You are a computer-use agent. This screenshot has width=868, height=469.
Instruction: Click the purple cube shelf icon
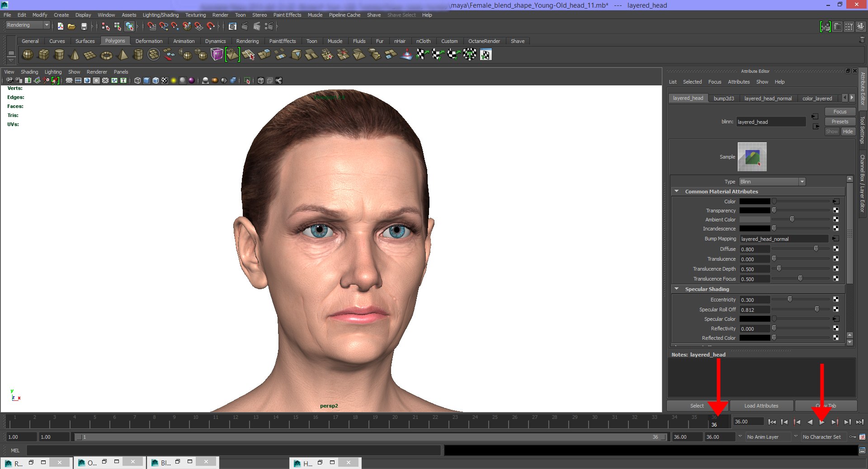[x=217, y=55]
